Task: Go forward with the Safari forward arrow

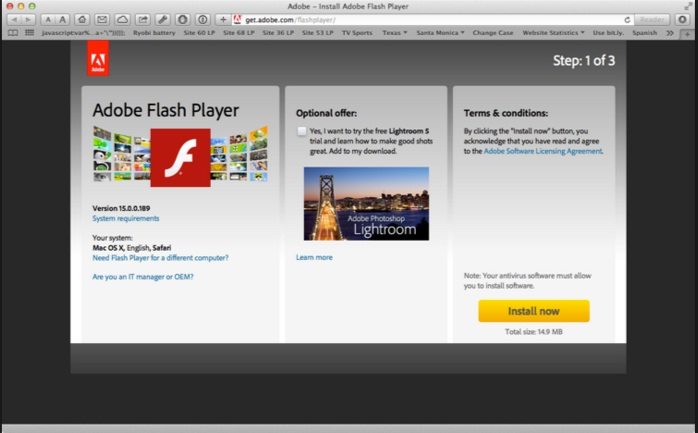Action: pos(28,20)
